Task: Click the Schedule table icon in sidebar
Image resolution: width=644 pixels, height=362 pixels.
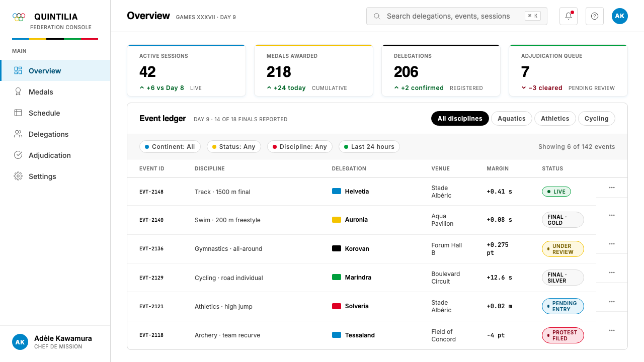Action: coord(18,113)
